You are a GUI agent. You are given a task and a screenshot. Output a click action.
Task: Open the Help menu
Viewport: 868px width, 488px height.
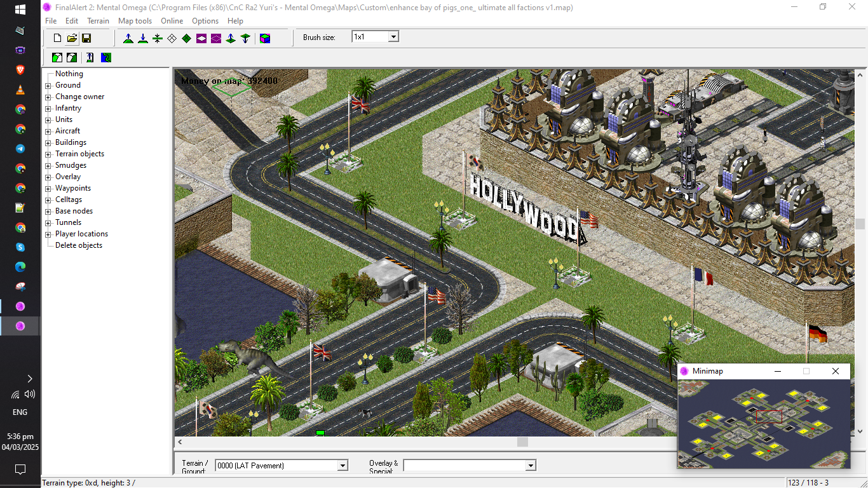[x=235, y=21]
